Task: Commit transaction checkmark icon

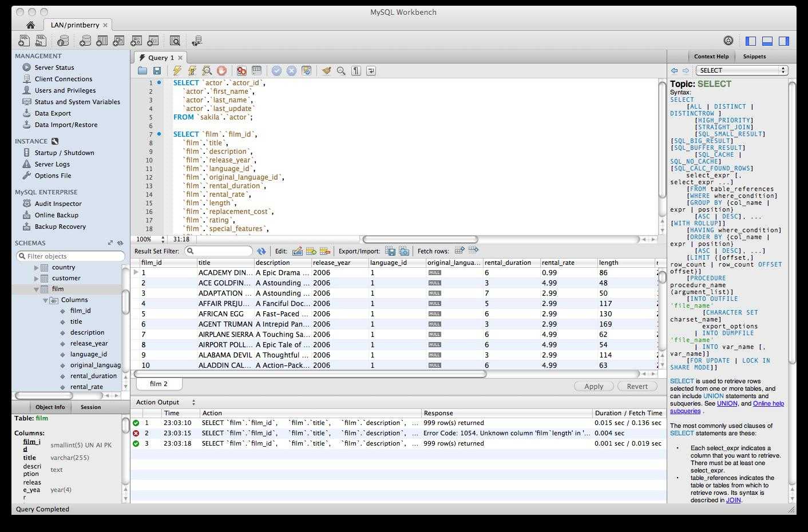Action: point(276,70)
